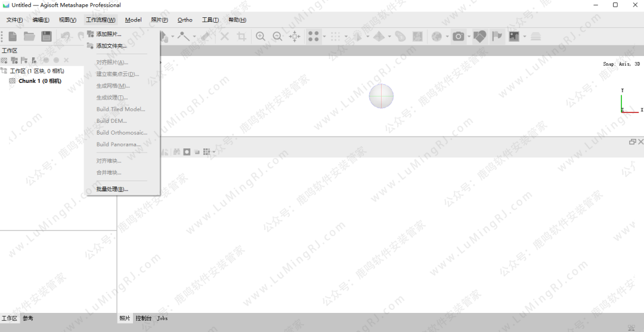Viewport: 644px width, 332px height.
Task: Click the New document toolbar icon
Action: coord(13,36)
